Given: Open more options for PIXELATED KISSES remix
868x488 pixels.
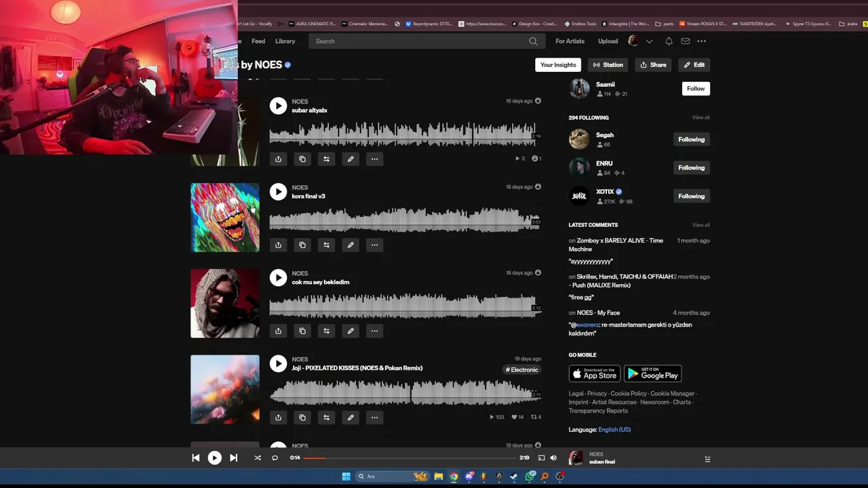Looking at the screenshot, I should click(x=374, y=418).
